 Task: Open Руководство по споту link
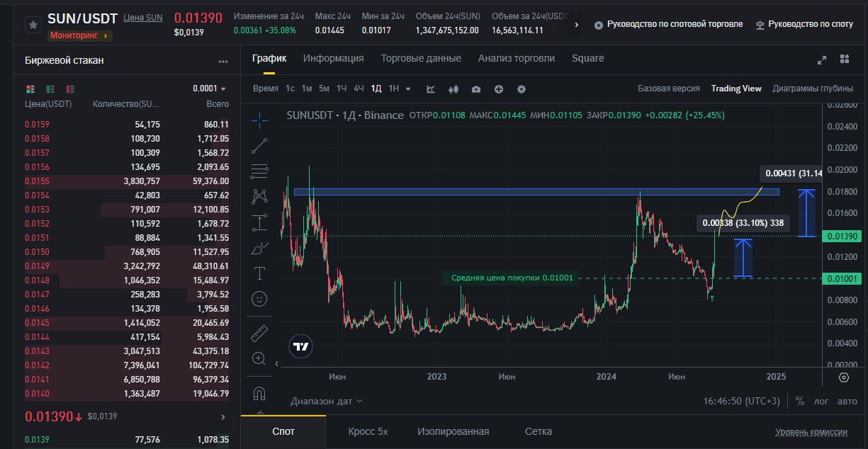click(x=804, y=24)
